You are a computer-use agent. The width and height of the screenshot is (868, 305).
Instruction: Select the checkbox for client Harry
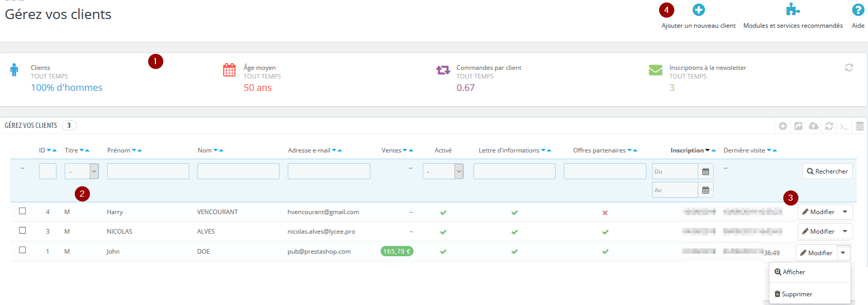click(23, 211)
